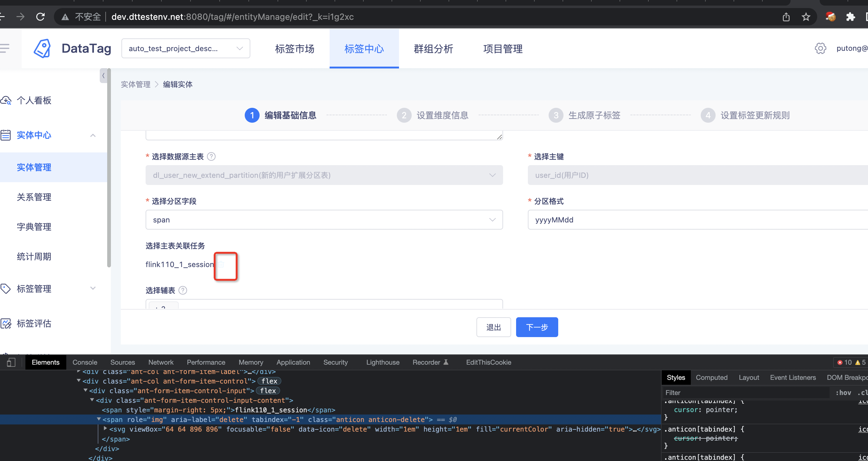Click the 实体中心 clipboard icon
This screenshot has width=868, height=461.
(x=6, y=135)
